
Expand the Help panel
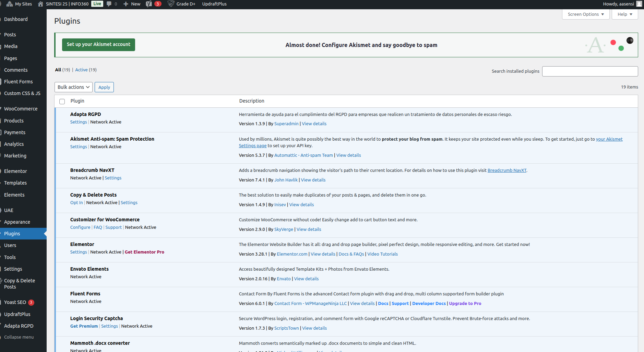[x=625, y=14]
